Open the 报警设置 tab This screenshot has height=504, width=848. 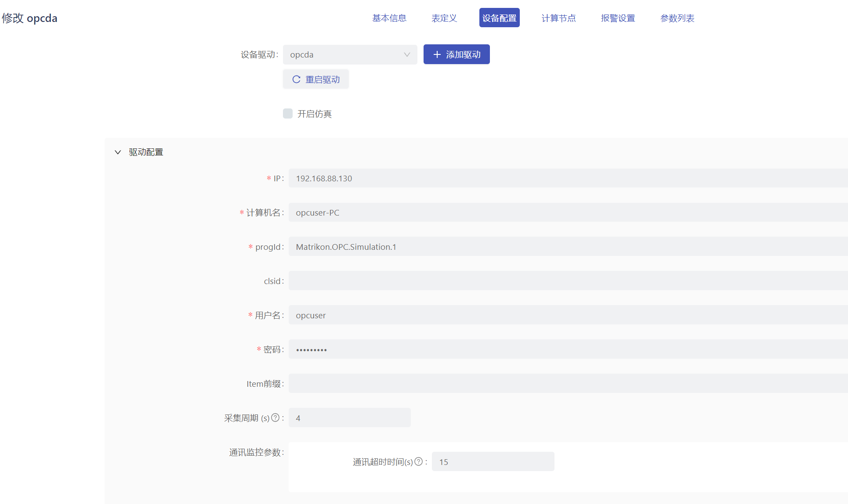pyautogui.click(x=618, y=18)
